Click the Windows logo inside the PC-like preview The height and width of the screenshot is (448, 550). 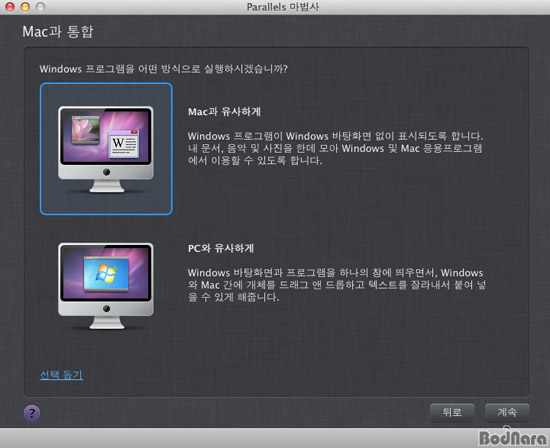click(x=106, y=274)
